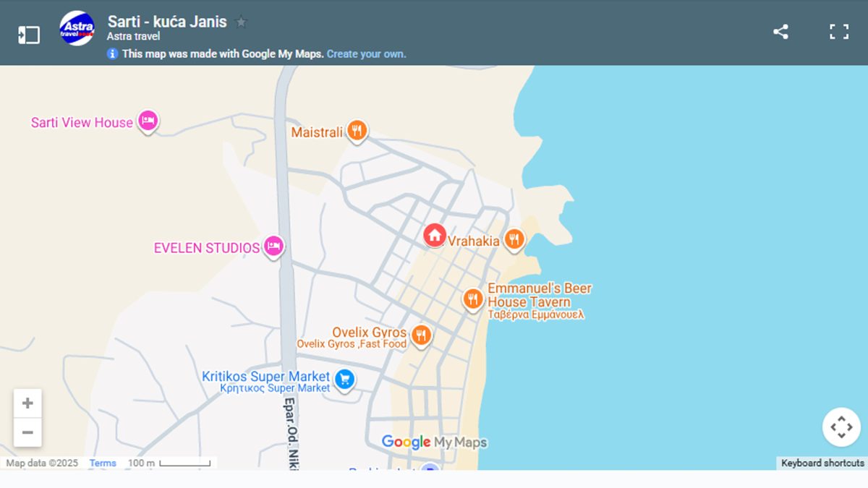Click the Keyboard shortcuts button

click(x=822, y=463)
